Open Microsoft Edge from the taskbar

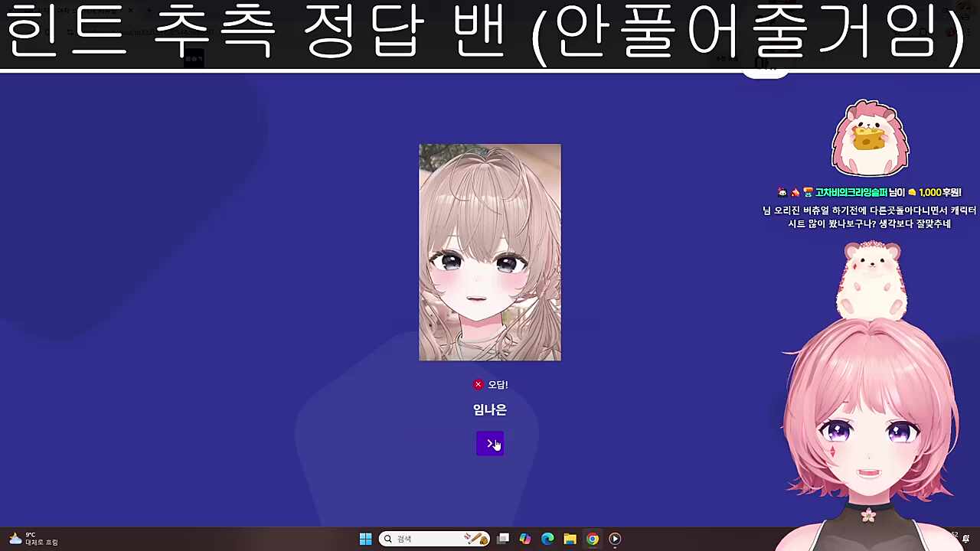click(547, 539)
